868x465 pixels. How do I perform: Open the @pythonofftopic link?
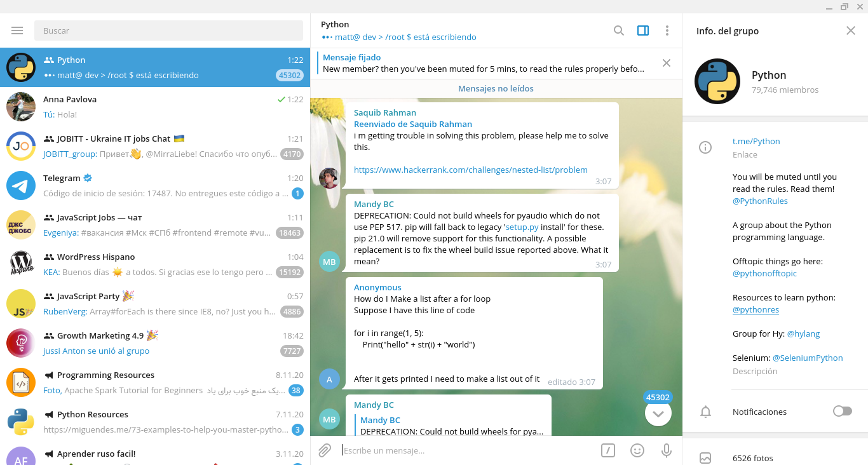pyautogui.click(x=764, y=273)
